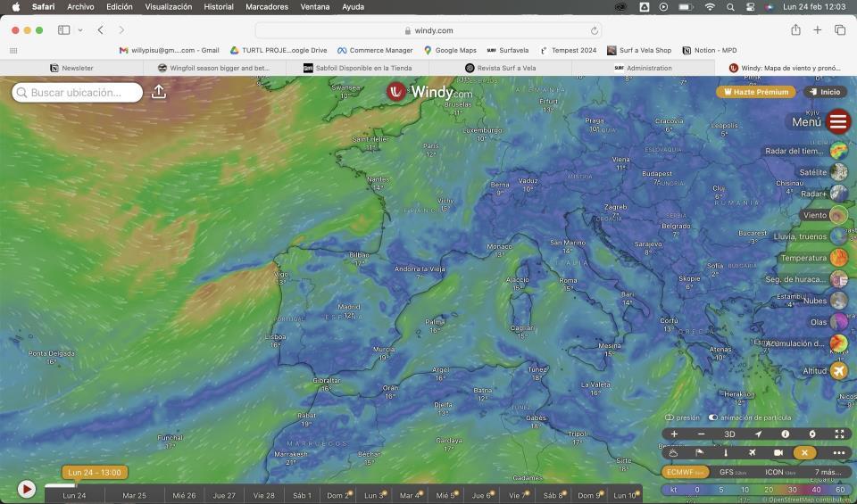Open the map info icon
The image size is (857, 504).
[x=786, y=434]
